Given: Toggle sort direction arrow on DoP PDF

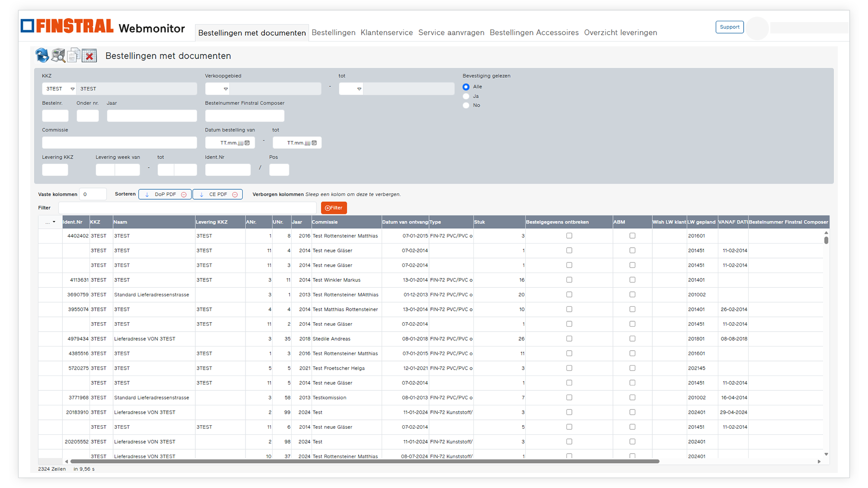Looking at the screenshot, I should [x=147, y=195].
